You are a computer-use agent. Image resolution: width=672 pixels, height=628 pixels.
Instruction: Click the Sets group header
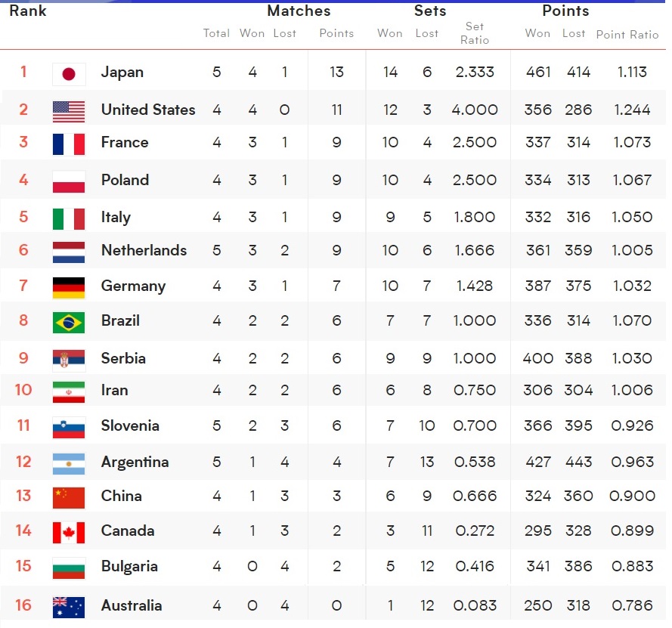click(x=430, y=11)
